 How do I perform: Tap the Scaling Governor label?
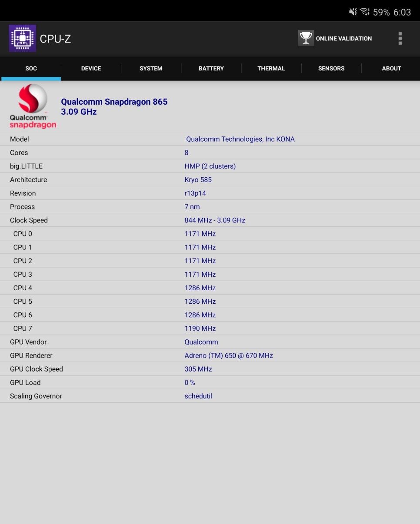click(x=36, y=396)
